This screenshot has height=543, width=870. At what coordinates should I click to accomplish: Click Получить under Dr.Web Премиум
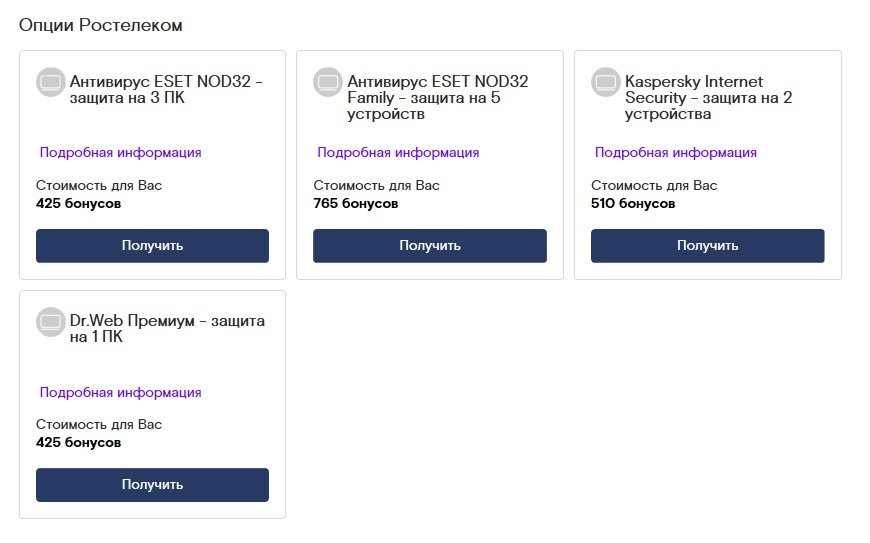point(152,485)
